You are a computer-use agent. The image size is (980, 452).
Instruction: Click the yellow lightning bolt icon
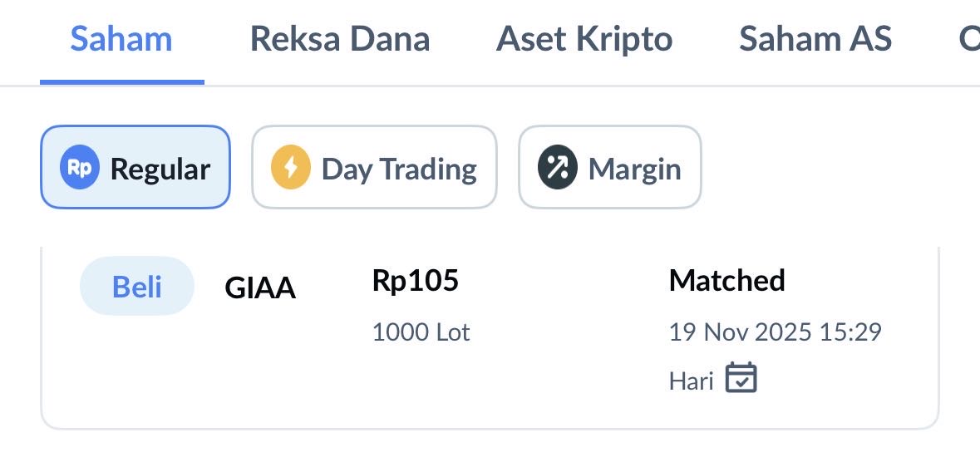pos(291,167)
